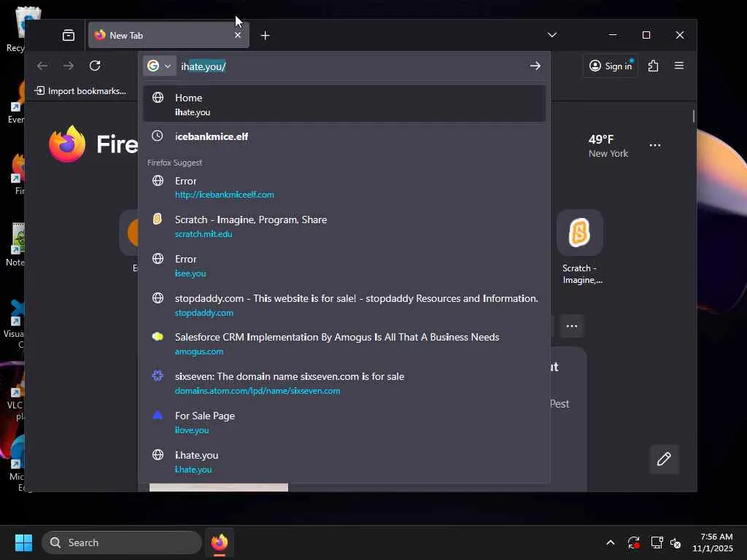Viewport: 747px width, 560px height.
Task: Select the Scratch - Imagine, Program, Share suggestion
Action: [x=344, y=226]
